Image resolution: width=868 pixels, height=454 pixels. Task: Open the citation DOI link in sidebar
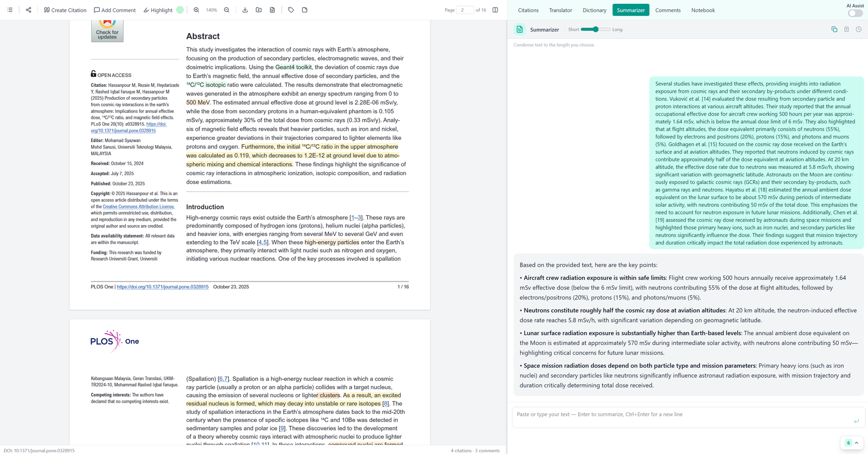[x=129, y=127]
